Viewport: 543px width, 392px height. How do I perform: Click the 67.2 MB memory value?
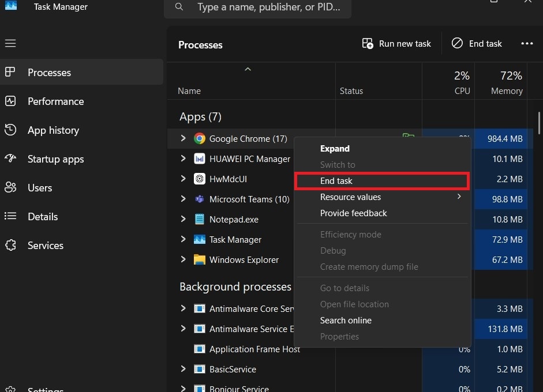(x=507, y=259)
